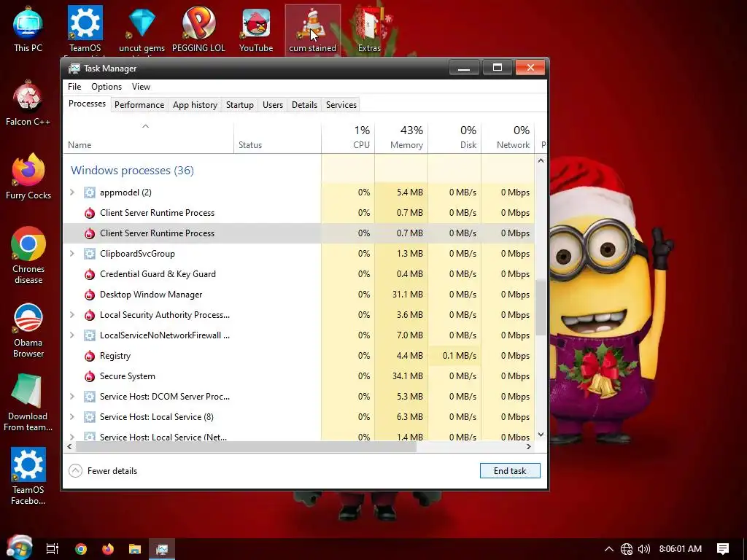Open the Falcon C++ recycle bin icon
Screen dimensions: 747x560
[28, 104]
